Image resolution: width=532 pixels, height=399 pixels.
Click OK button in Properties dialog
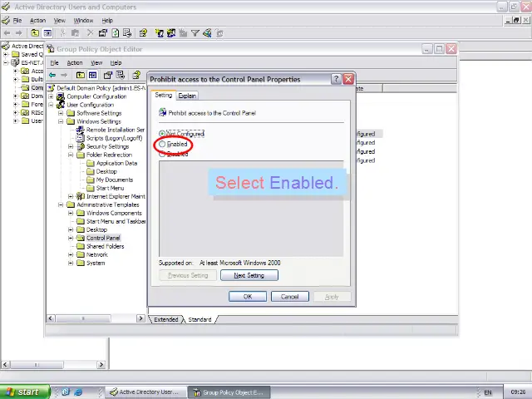coord(248,297)
